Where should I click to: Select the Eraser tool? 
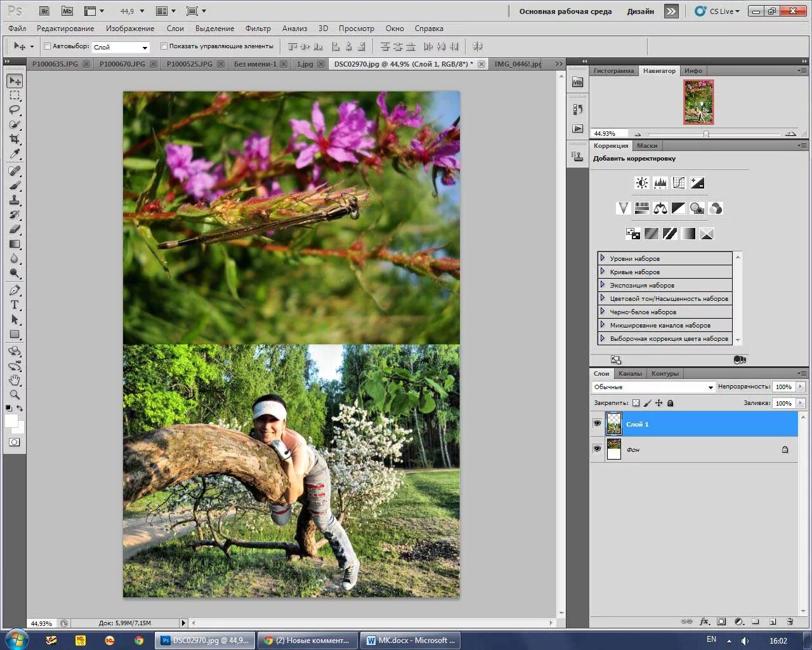(15, 230)
